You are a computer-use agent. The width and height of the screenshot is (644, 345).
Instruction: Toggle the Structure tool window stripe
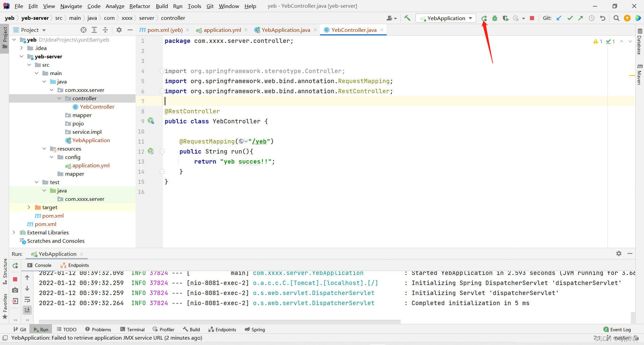pos(5,272)
